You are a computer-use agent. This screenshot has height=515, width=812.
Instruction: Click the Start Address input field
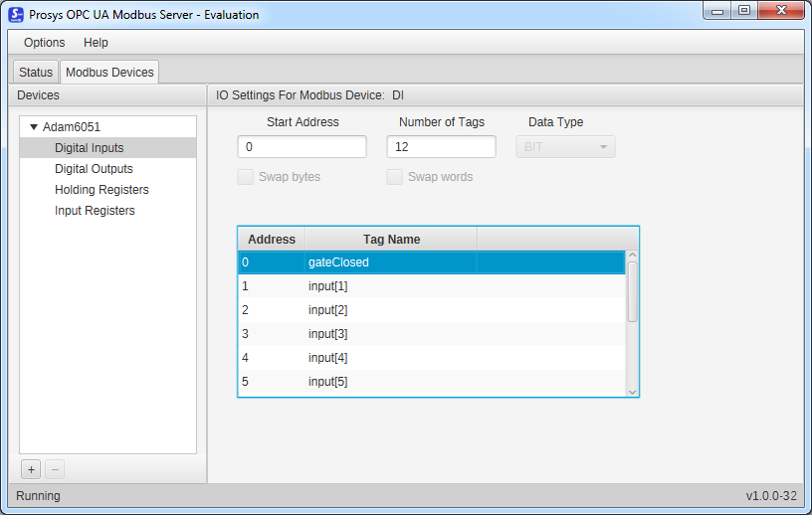[302, 146]
